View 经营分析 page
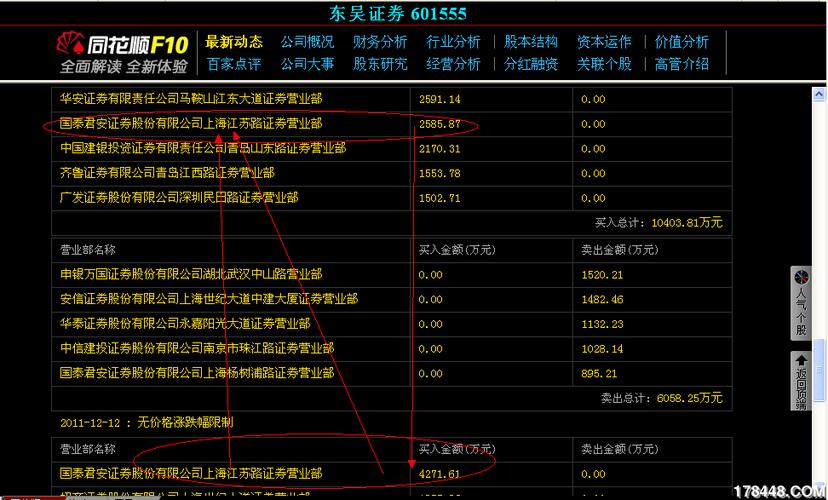The width and height of the screenshot is (828, 500). pyautogui.click(x=454, y=64)
